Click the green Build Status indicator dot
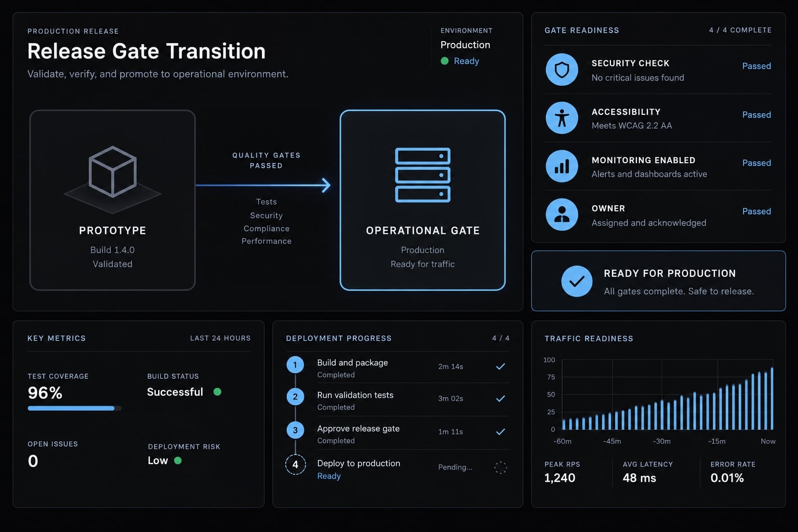The width and height of the screenshot is (798, 532). point(217,392)
